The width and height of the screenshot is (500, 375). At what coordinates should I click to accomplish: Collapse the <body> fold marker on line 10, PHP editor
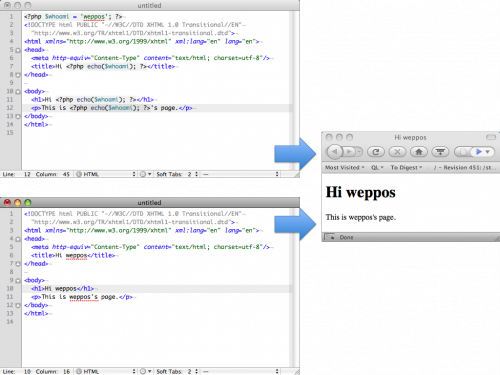(x=18, y=91)
